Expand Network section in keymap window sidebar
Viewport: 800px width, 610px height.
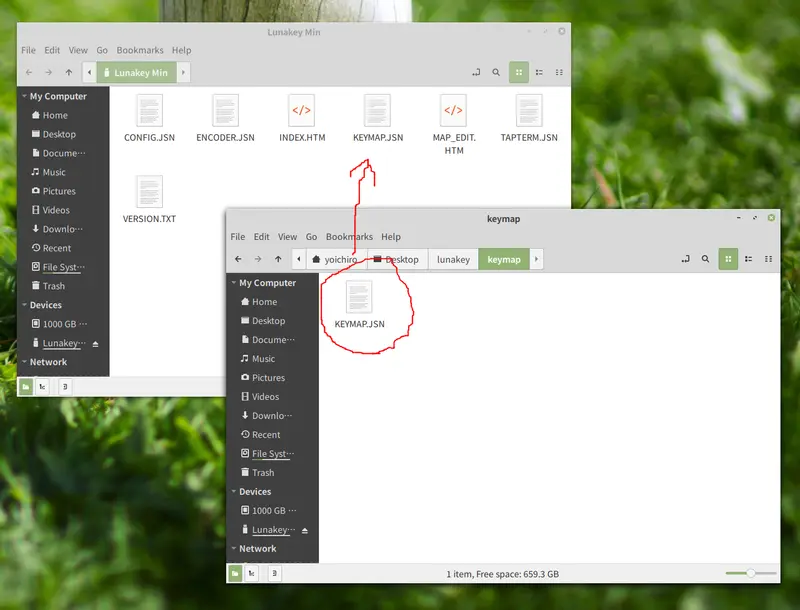coord(232,549)
